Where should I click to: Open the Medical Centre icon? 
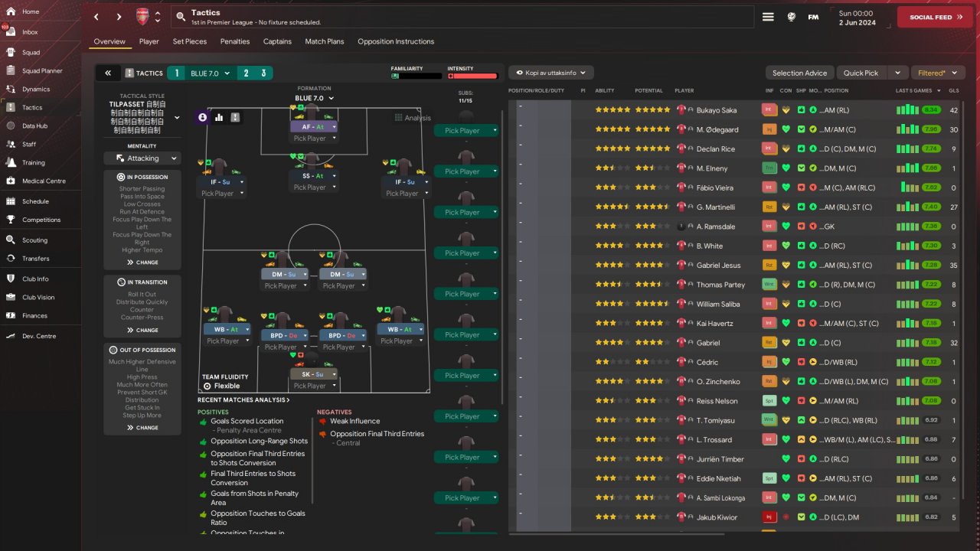(11, 181)
